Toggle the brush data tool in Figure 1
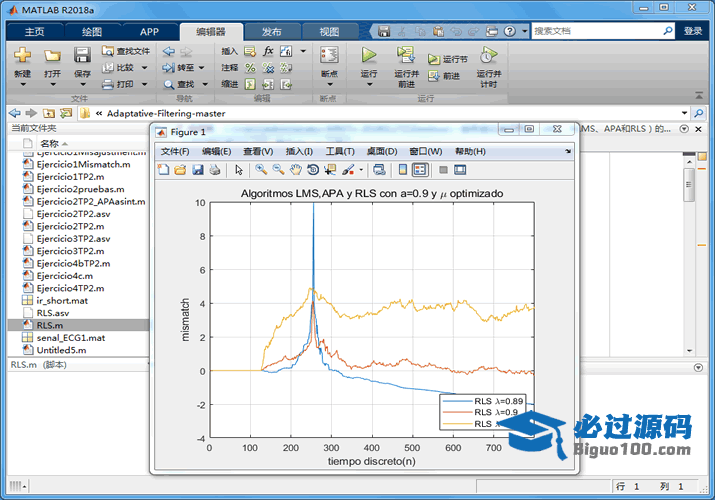The height and width of the screenshot is (500, 715). click(x=348, y=170)
